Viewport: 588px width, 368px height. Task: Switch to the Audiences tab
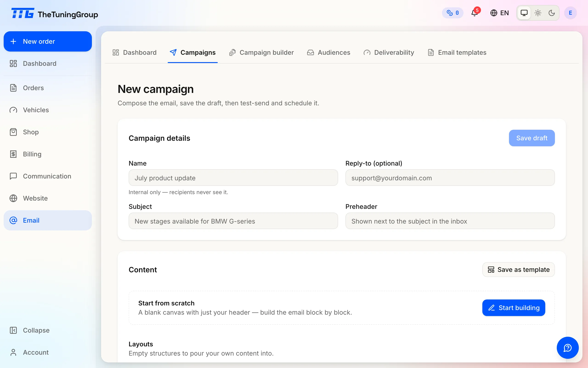point(328,53)
